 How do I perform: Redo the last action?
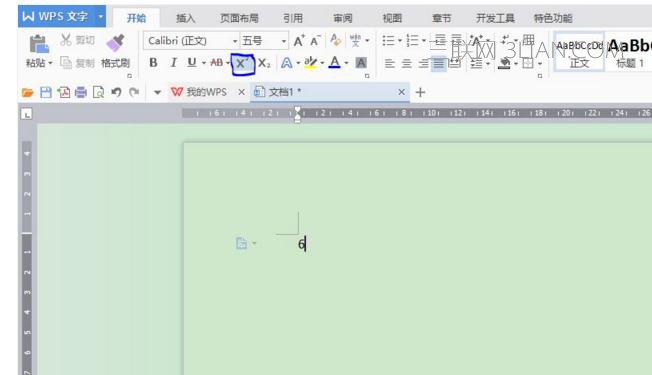click(x=134, y=92)
